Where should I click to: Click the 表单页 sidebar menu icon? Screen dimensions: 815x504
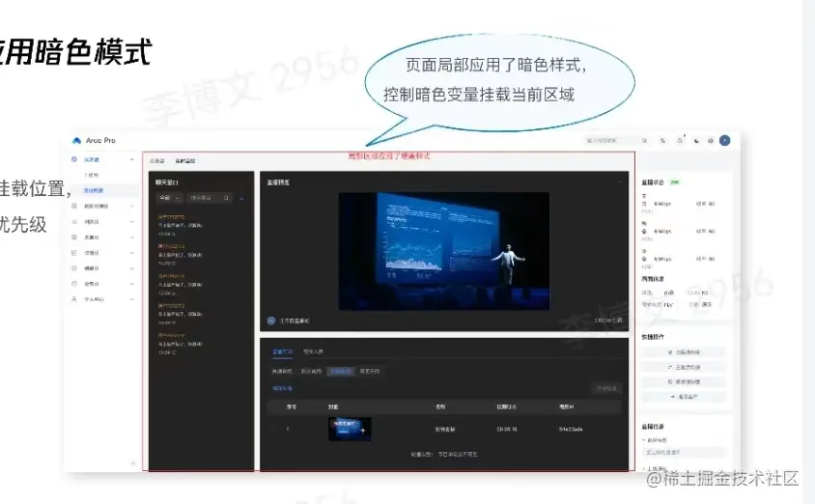[x=74, y=238]
